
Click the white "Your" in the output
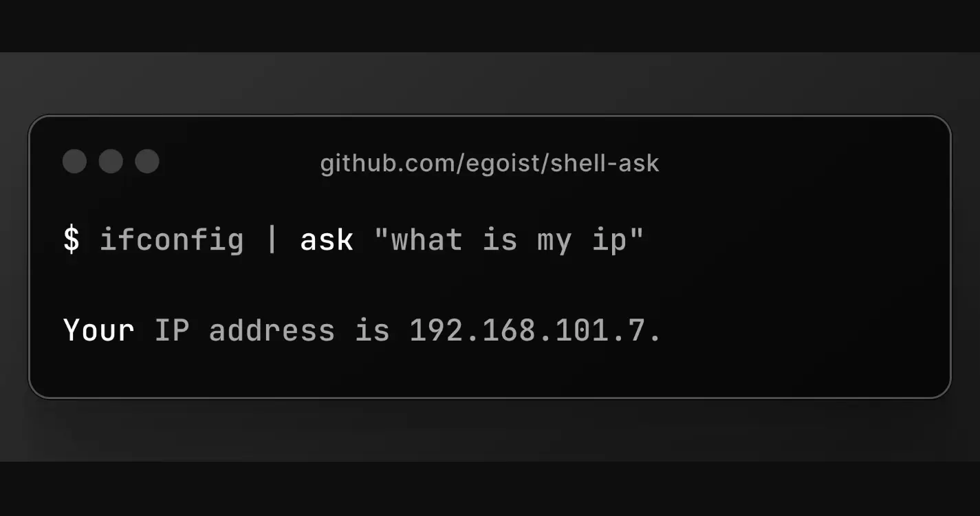pos(99,330)
